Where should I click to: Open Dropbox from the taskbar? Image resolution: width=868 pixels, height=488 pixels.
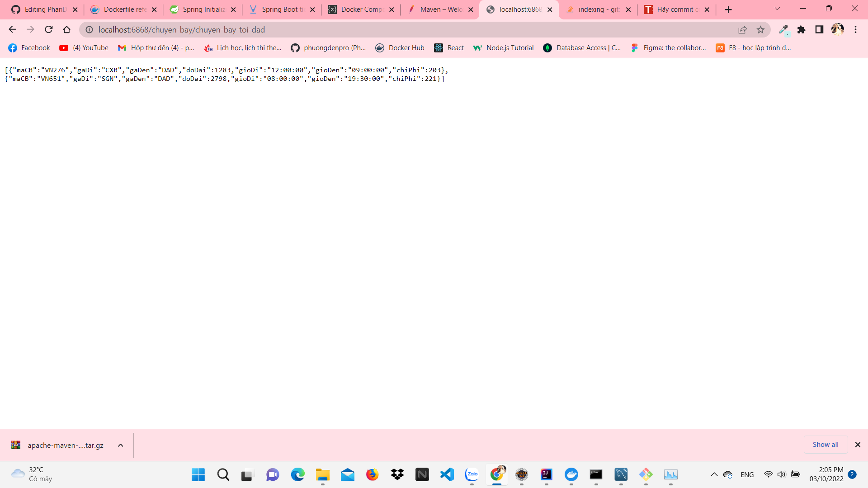(397, 474)
